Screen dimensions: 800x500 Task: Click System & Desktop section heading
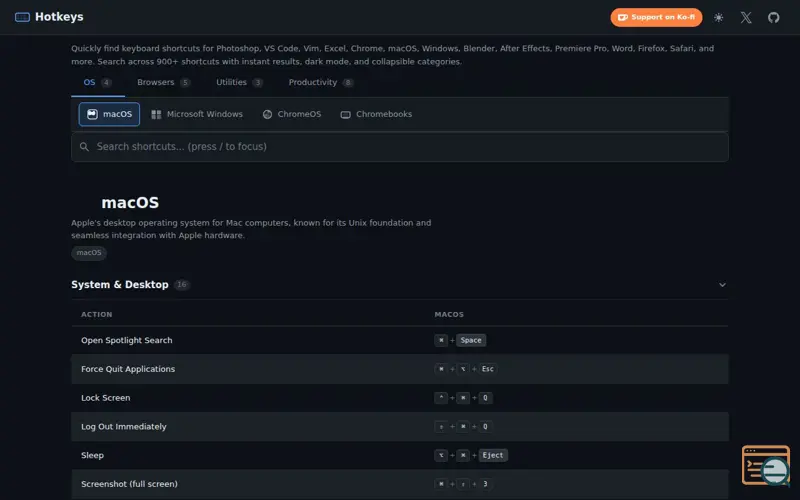click(x=119, y=285)
